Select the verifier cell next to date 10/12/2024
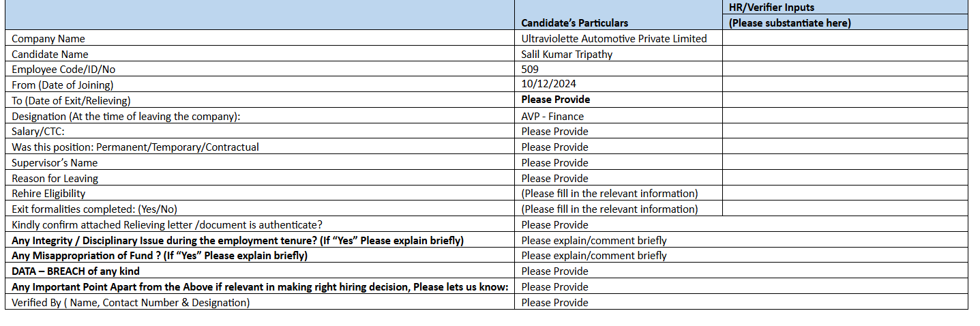Screen dimensions: 980x326 (844, 85)
